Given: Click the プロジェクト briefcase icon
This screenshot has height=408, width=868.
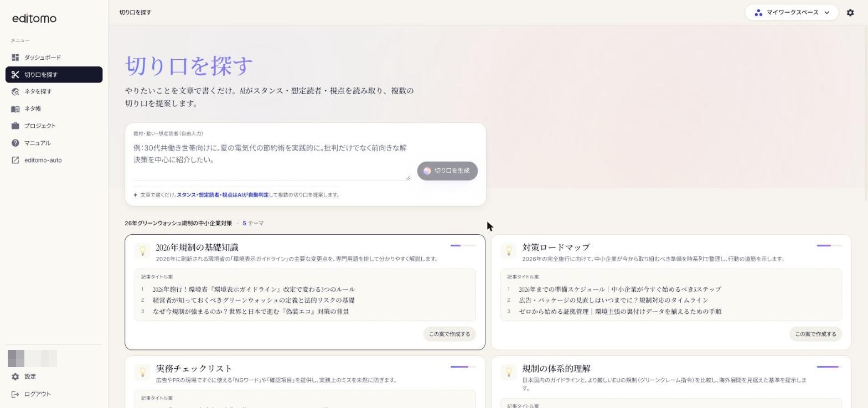Looking at the screenshot, I should pos(15,126).
